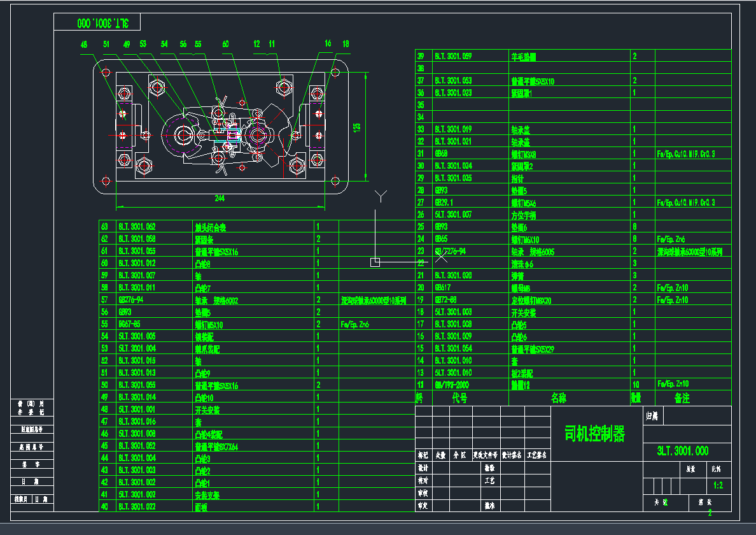The height and width of the screenshot is (535, 756).
Task: Click the 名称 column header
Action: 559,398
